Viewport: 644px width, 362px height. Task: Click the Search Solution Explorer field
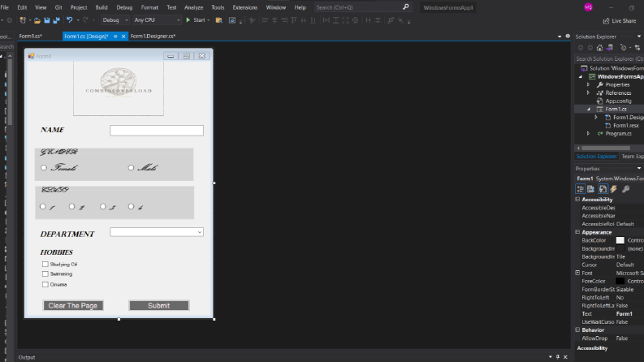[609, 58]
